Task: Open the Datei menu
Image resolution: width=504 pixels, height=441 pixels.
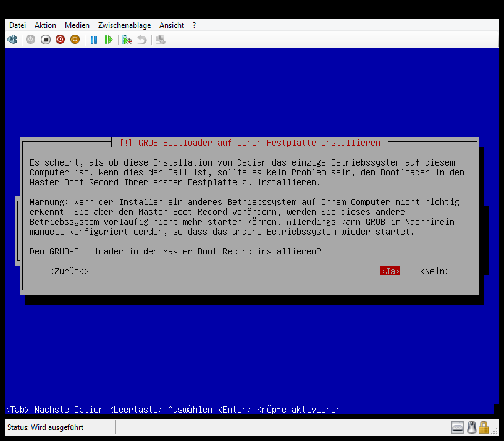Action: click(x=17, y=25)
